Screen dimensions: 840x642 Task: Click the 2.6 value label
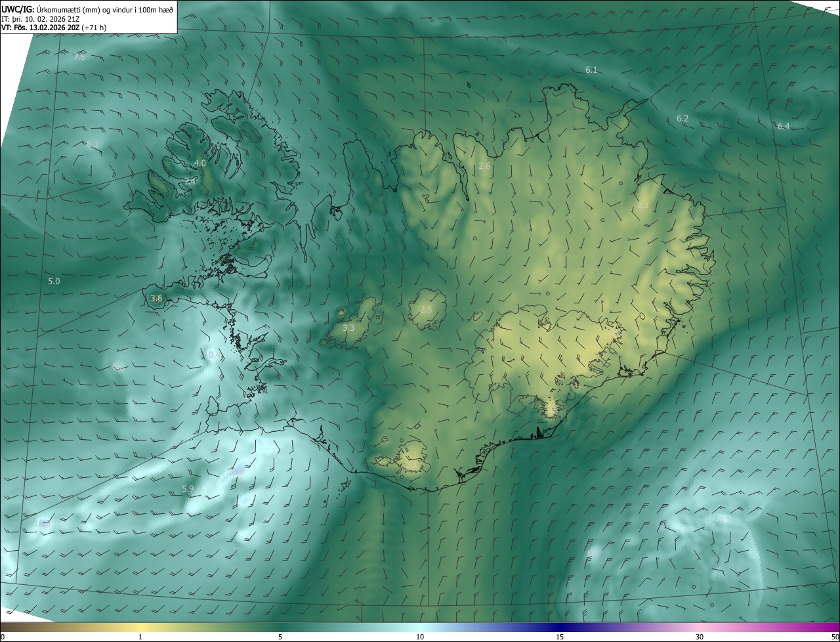(484, 166)
